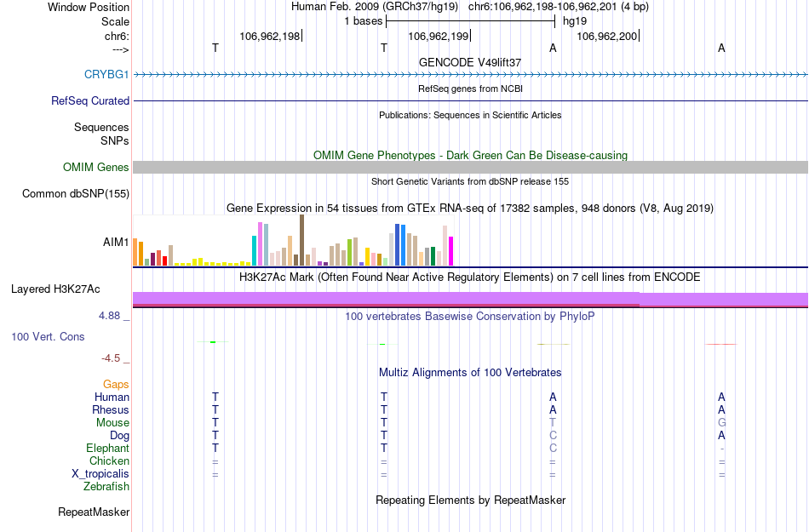Click the Gaps row label
809x532 pixels.
click(x=116, y=384)
